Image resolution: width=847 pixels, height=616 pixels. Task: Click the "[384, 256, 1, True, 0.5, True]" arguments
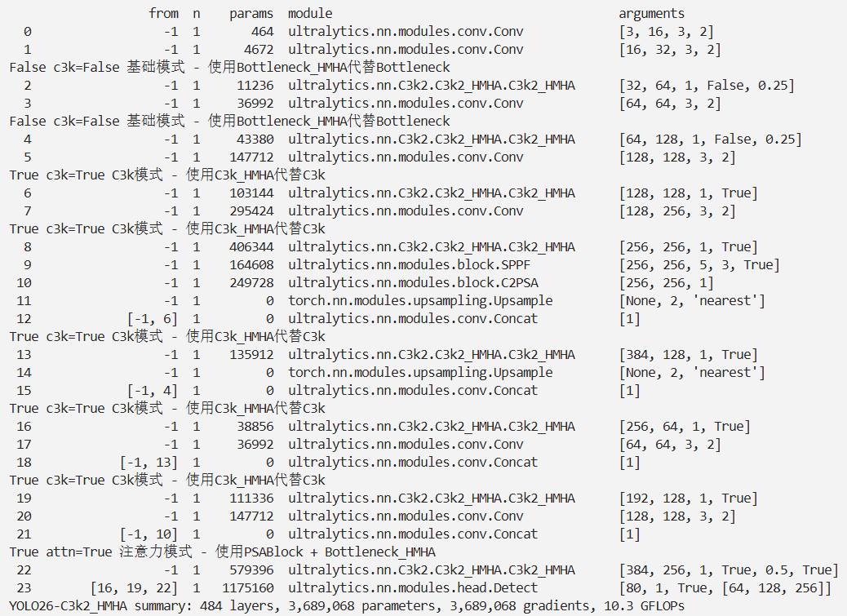[728, 569]
